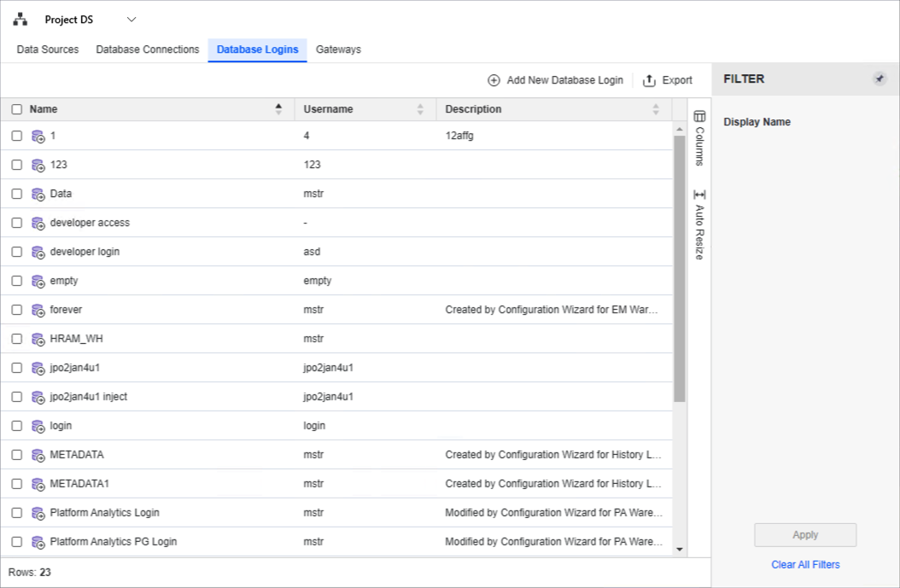Click the project hierarchy icon near Project DS

(x=20, y=19)
